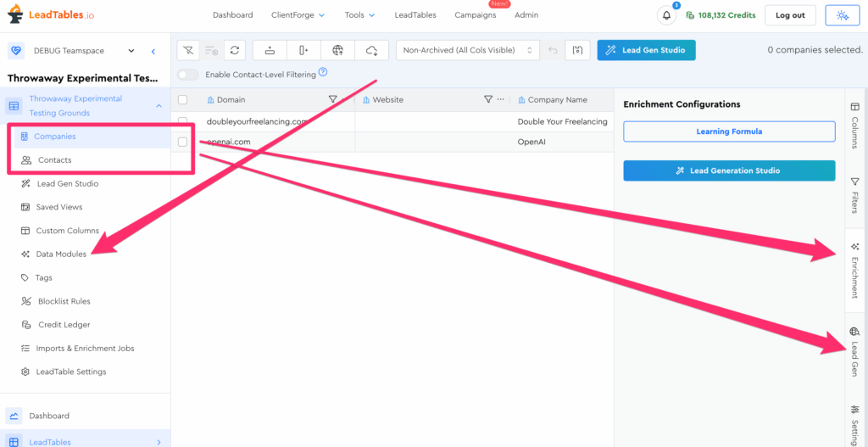Collapse the Throwaway Experimental Testing Grounds section
This screenshot has width=868, height=447.
(159, 105)
